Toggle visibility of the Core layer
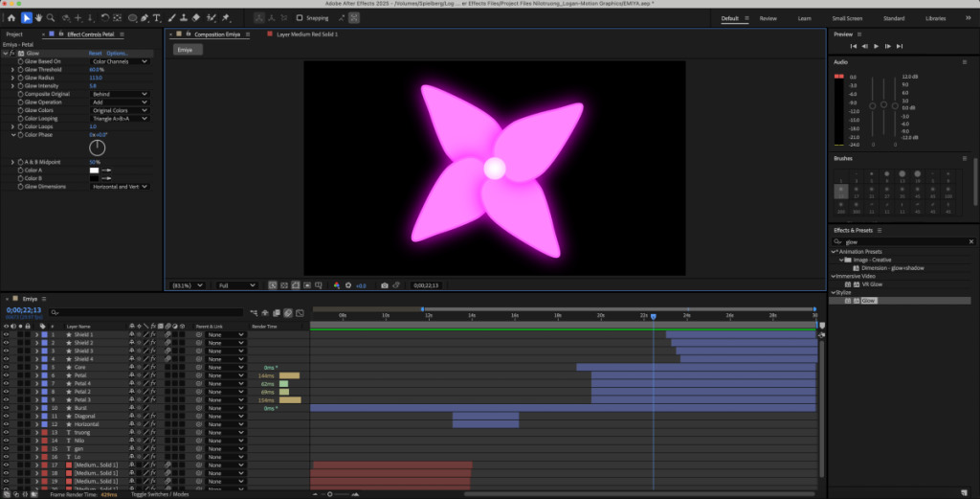The image size is (980, 499). [x=6, y=367]
